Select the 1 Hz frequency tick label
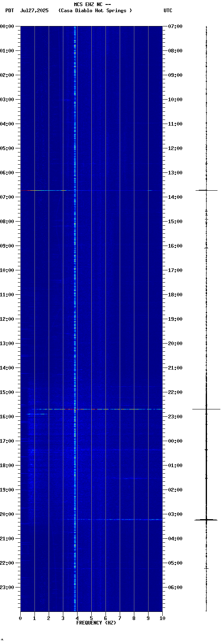 click(x=34, y=618)
